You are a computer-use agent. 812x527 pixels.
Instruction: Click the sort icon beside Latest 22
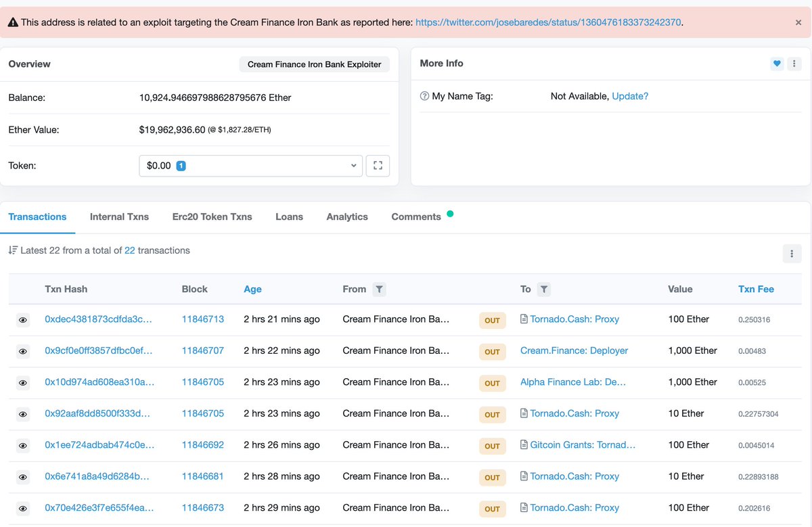pos(13,250)
